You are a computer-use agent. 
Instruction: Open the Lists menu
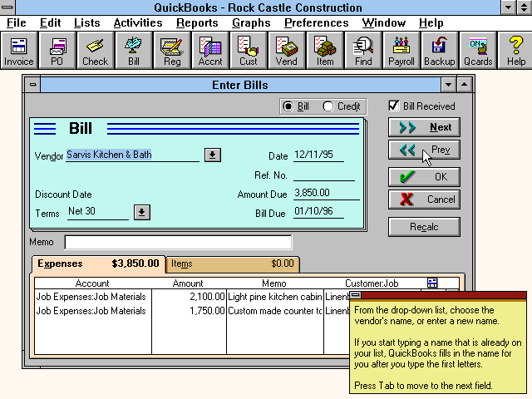(86, 22)
